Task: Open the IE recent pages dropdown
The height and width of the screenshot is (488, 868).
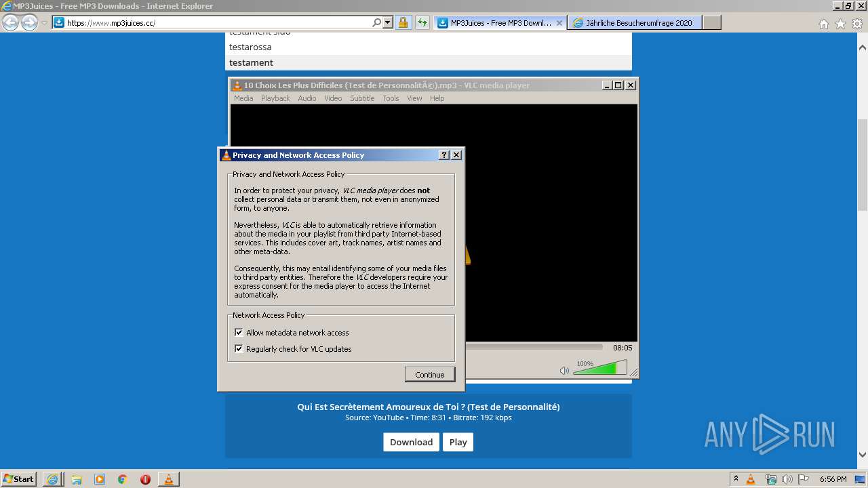Action: coord(44,22)
